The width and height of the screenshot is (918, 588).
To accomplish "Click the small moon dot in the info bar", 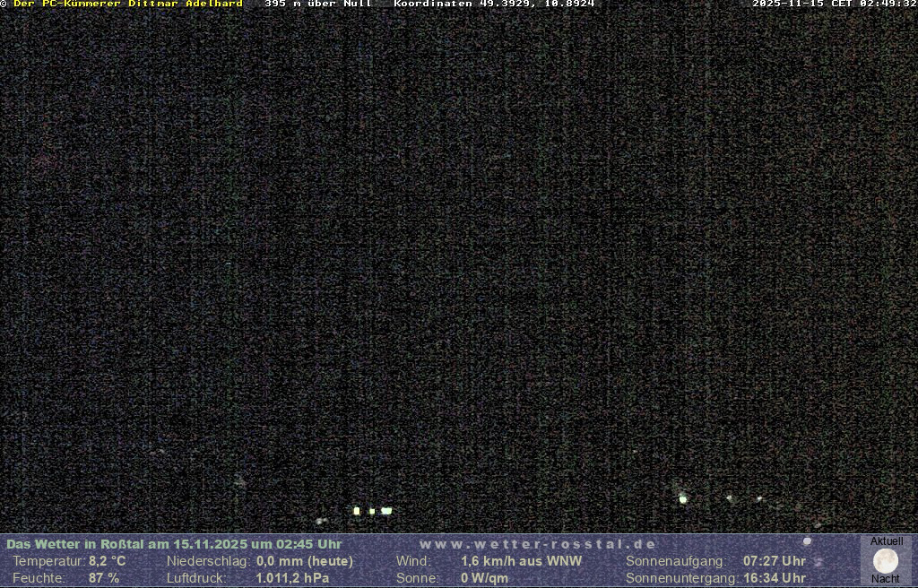I will [807, 541].
